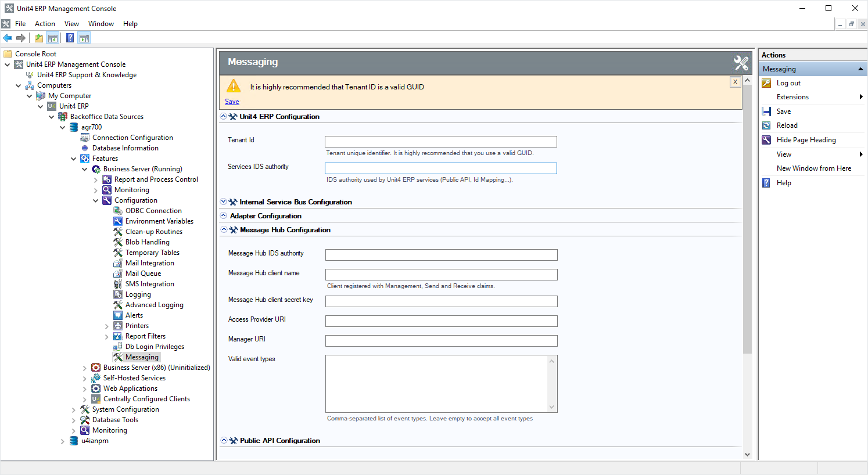Click the Forward arrow toolbar icon

(x=21, y=38)
